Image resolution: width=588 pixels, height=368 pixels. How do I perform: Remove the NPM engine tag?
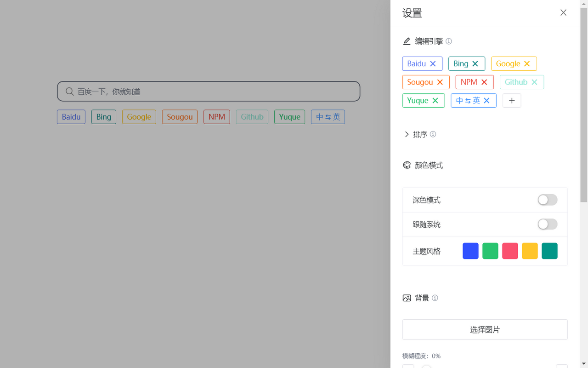click(484, 82)
